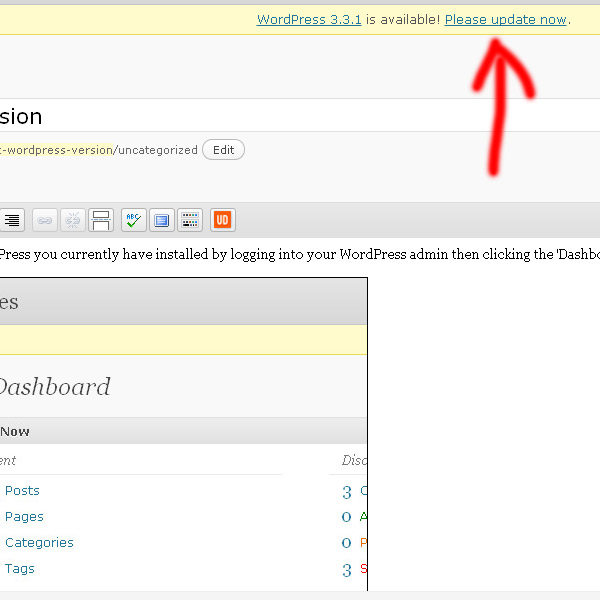Image resolution: width=600 pixels, height=600 pixels.
Task: Click the count 3 beside Posts
Action: tap(347, 492)
